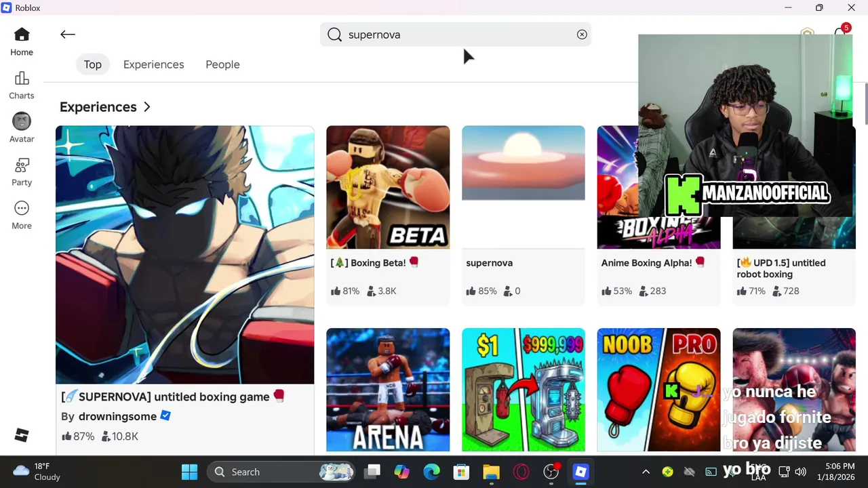Open drowningsome creator profile

[x=117, y=416]
